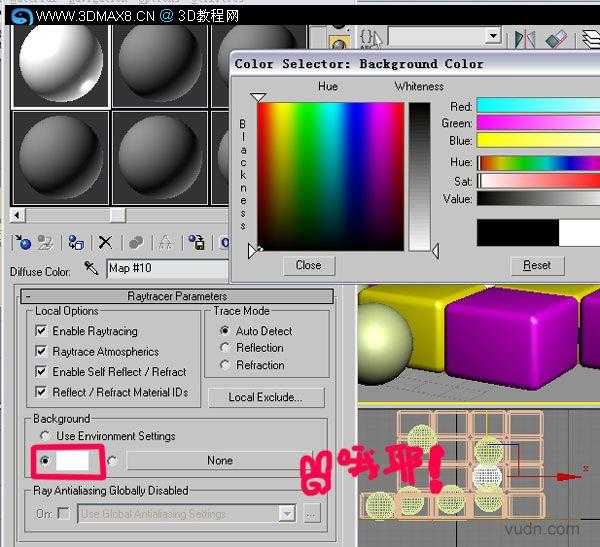Click Close in Color Selector
600x547 pixels.
point(308,265)
